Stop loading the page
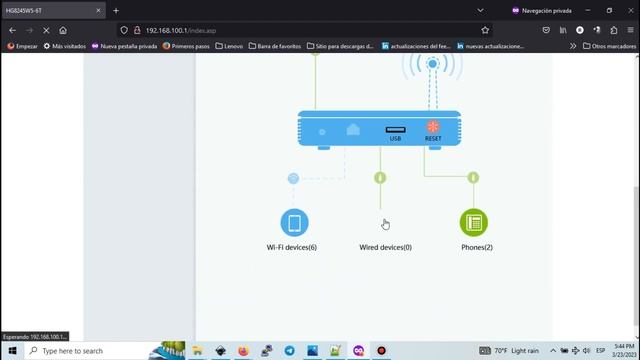Image resolution: width=640 pixels, height=360 pixels. tap(46, 30)
